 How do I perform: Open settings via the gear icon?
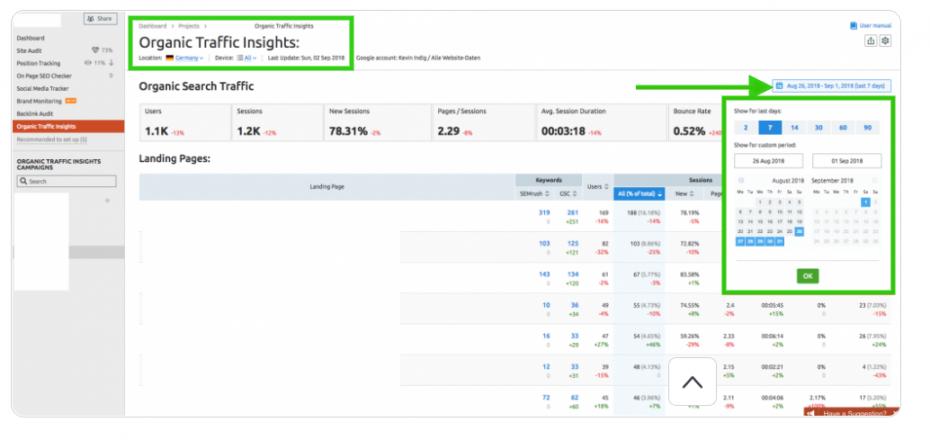[885, 40]
